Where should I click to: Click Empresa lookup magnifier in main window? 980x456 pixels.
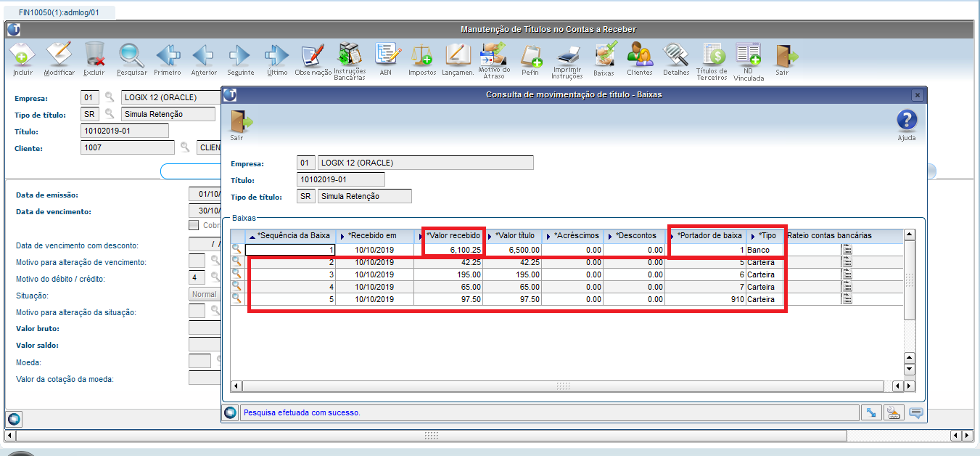[110, 97]
